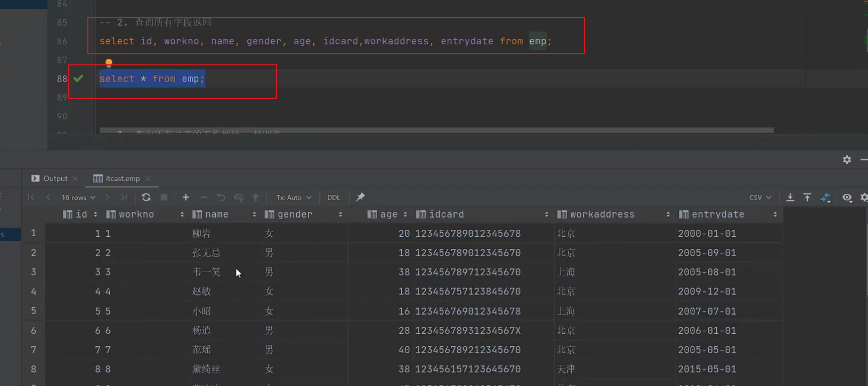Sort by the workaddress column header
The image size is (868, 386).
point(613,215)
